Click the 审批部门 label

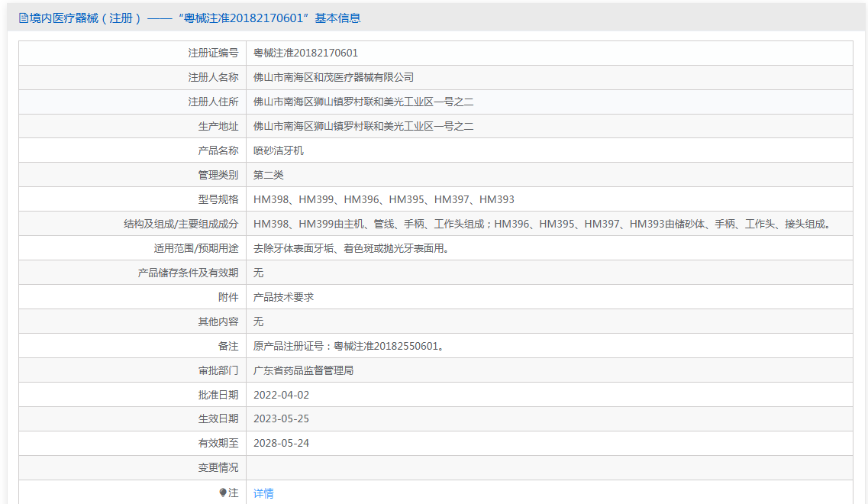click(218, 370)
